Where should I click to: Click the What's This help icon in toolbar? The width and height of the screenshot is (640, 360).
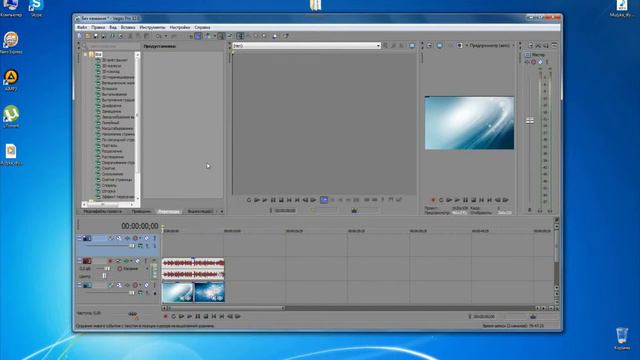(x=286, y=36)
